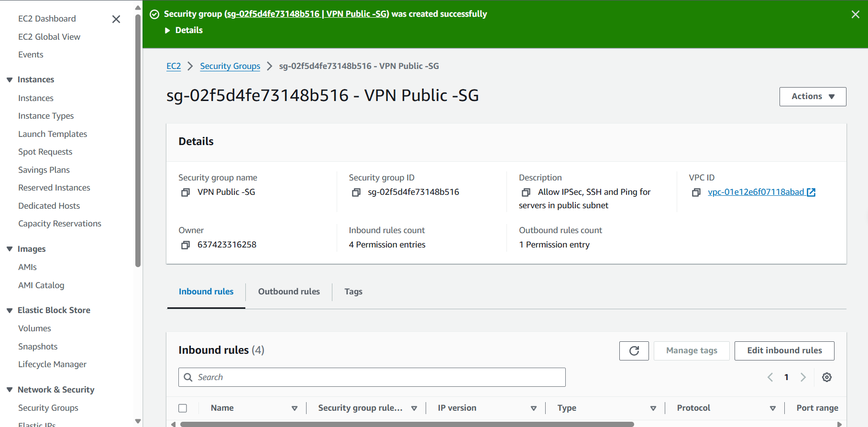The width and height of the screenshot is (868, 427).
Task: Refresh the inbound rules list
Action: pos(634,351)
